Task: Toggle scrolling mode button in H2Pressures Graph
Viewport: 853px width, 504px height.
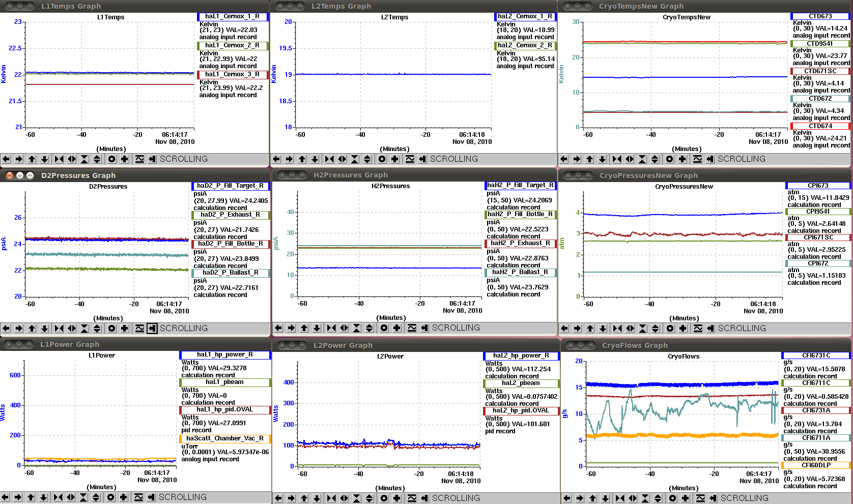Action: pyautogui.click(x=424, y=328)
